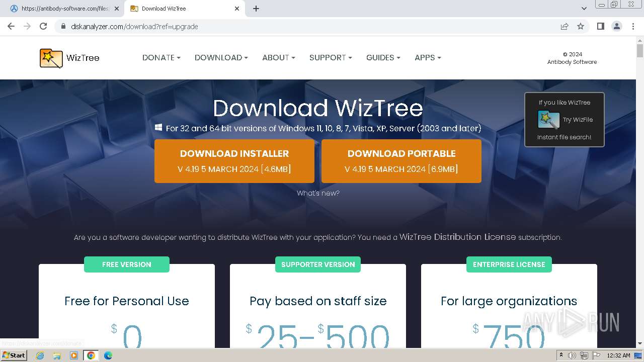Click the DOWNLOAD INSTALLER button
This screenshot has width=644, height=362.
(234, 161)
